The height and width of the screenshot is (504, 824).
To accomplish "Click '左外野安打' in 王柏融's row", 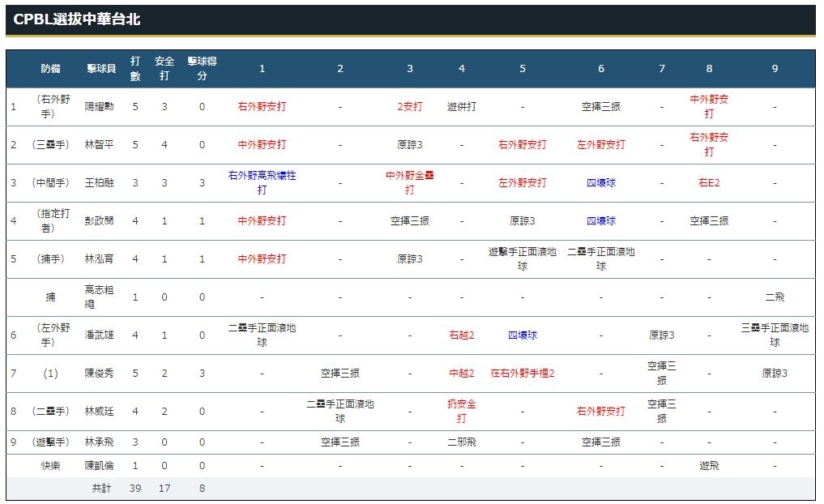I will (x=523, y=183).
